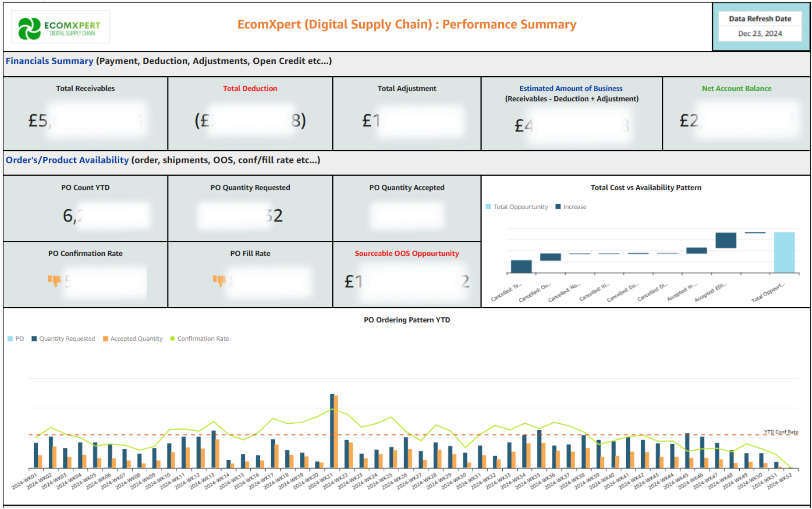Toggle Total Oppourtunity legend item
This screenshot has height=509, width=812.
[517, 207]
